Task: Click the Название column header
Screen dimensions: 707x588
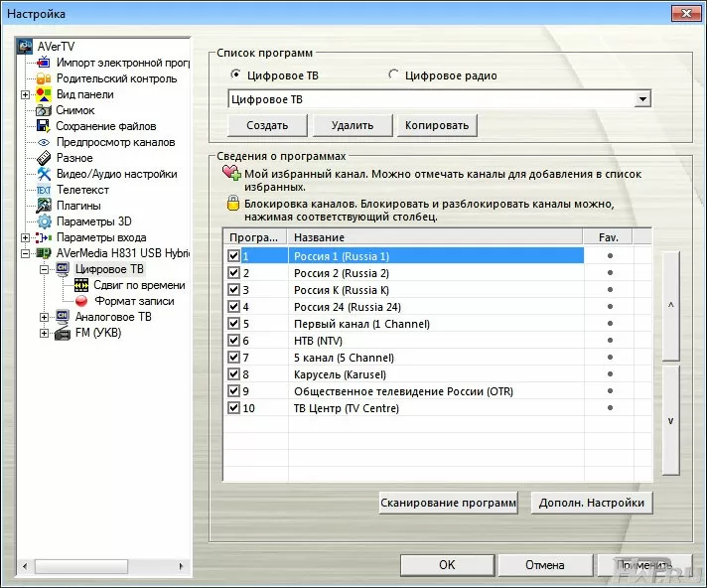Action: tap(437, 237)
